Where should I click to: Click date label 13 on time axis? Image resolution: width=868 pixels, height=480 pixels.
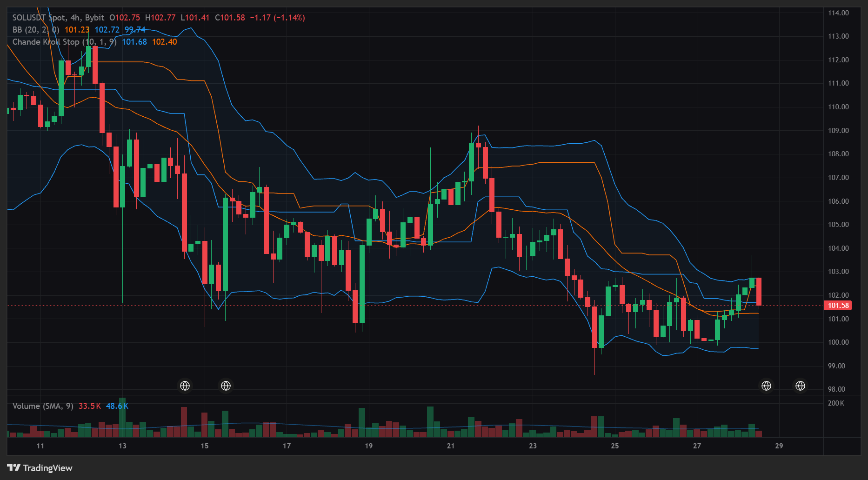(x=122, y=446)
